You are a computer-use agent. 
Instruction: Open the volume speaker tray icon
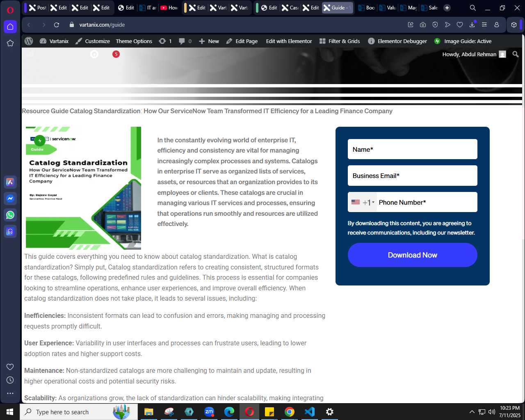click(x=492, y=412)
